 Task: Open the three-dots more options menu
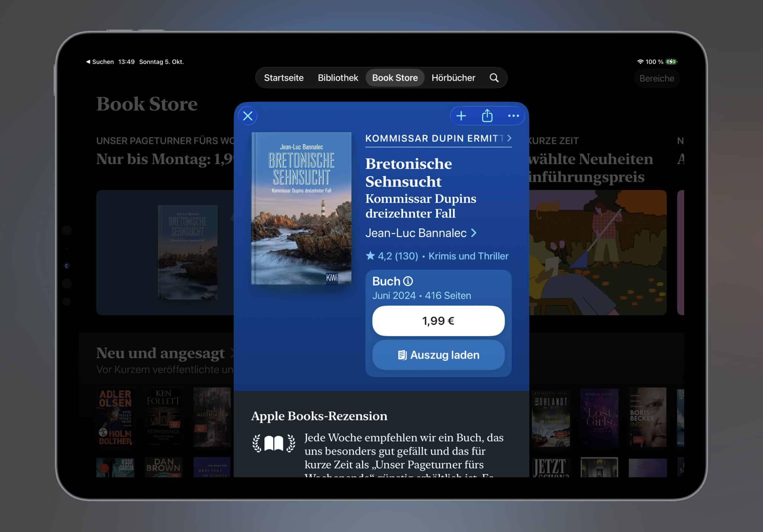tap(513, 116)
